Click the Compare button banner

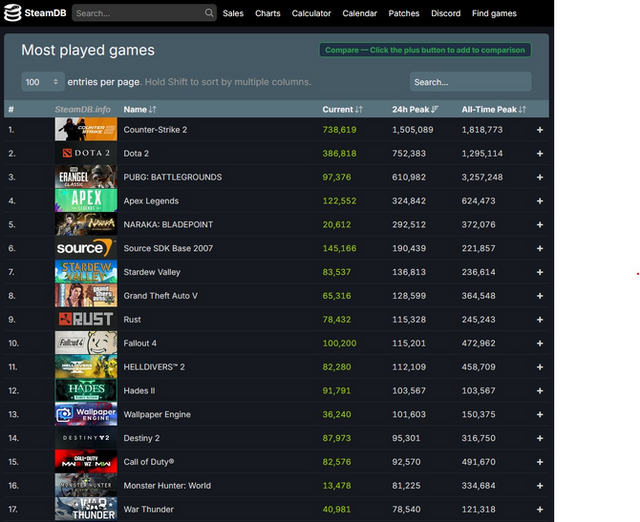pyautogui.click(x=424, y=50)
